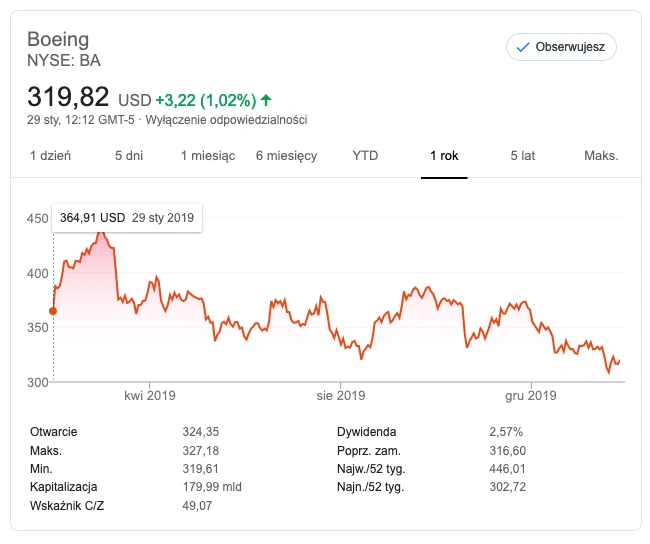The width and height of the screenshot is (650, 544).
Task: Open the Wyłączenie odpowiedzialności link
Action: point(226,120)
